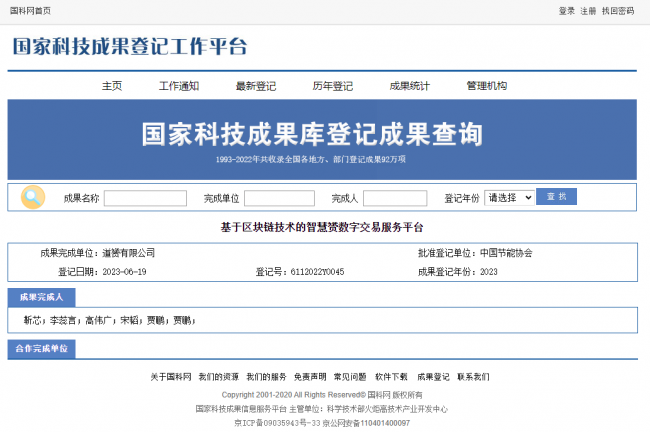This screenshot has width=650, height=432.
Task: Click the registration number 6112022Y0045
Action: (x=317, y=272)
